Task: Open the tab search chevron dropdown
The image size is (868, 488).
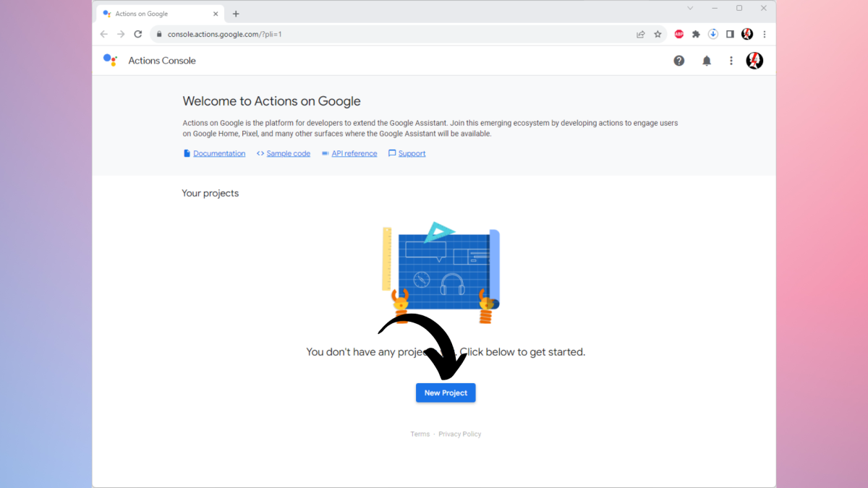Action: coord(690,8)
